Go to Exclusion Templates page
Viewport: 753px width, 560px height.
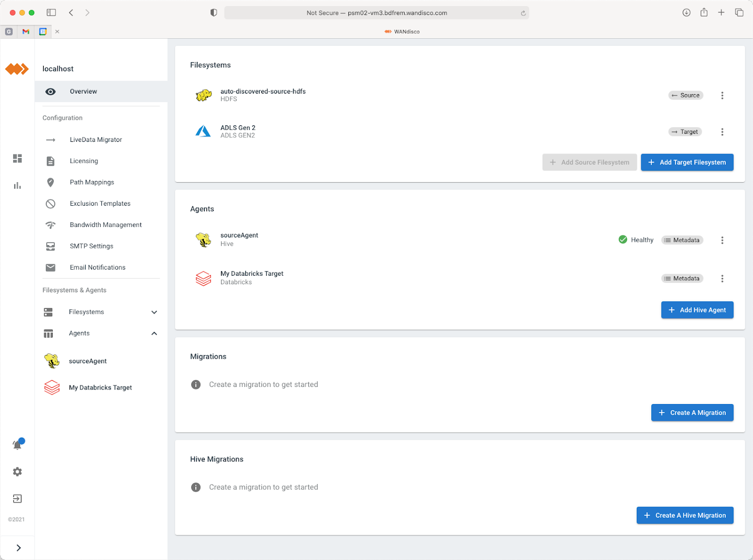click(x=100, y=204)
